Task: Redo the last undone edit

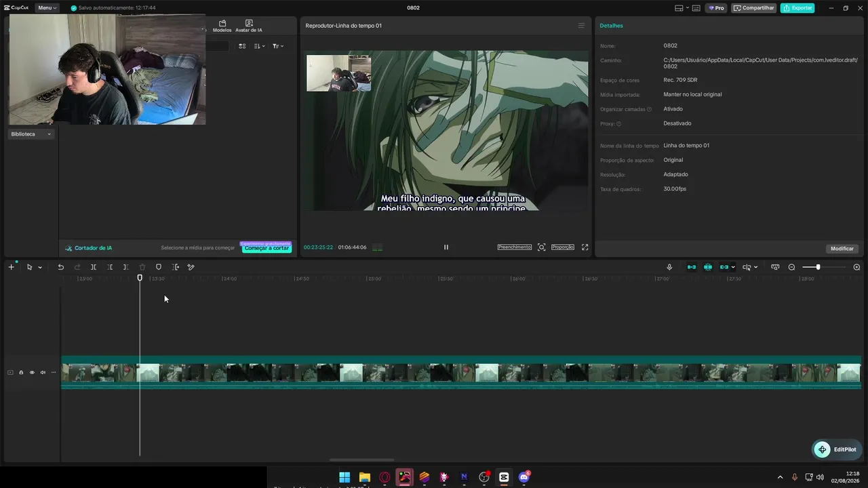Action: coord(77,267)
